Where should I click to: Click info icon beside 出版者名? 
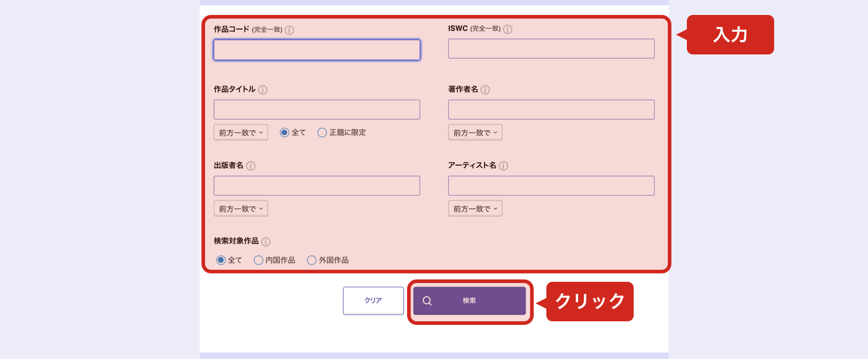[x=250, y=166]
